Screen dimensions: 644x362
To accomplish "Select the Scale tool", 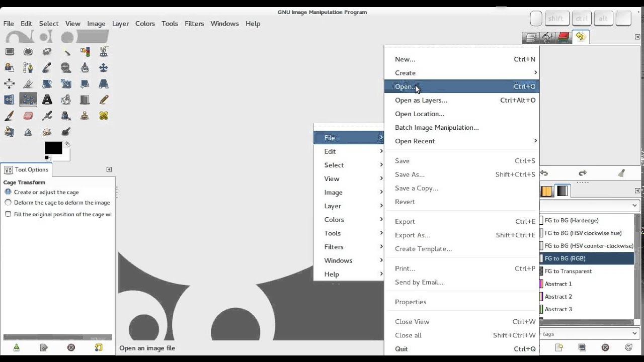I will tap(66, 83).
